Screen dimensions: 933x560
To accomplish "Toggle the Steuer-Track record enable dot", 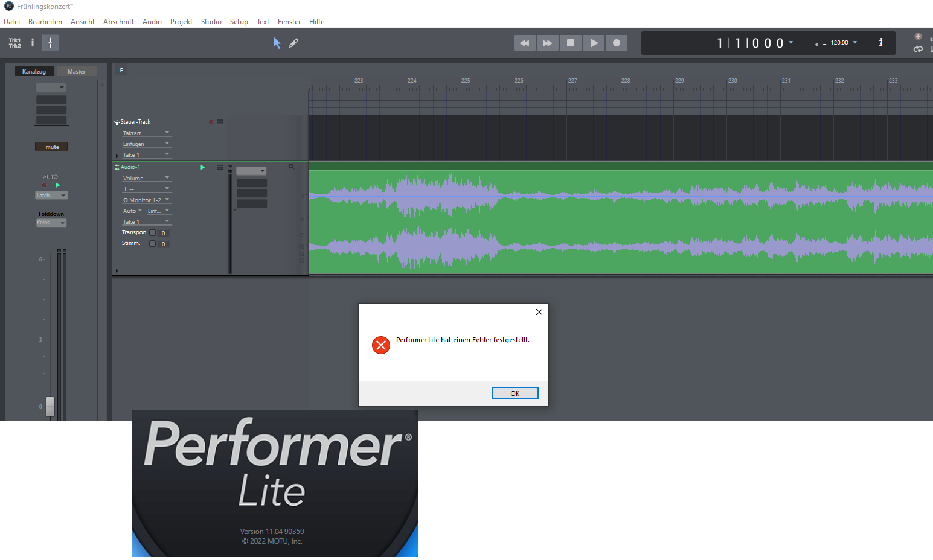I will (x=211, y=122).
